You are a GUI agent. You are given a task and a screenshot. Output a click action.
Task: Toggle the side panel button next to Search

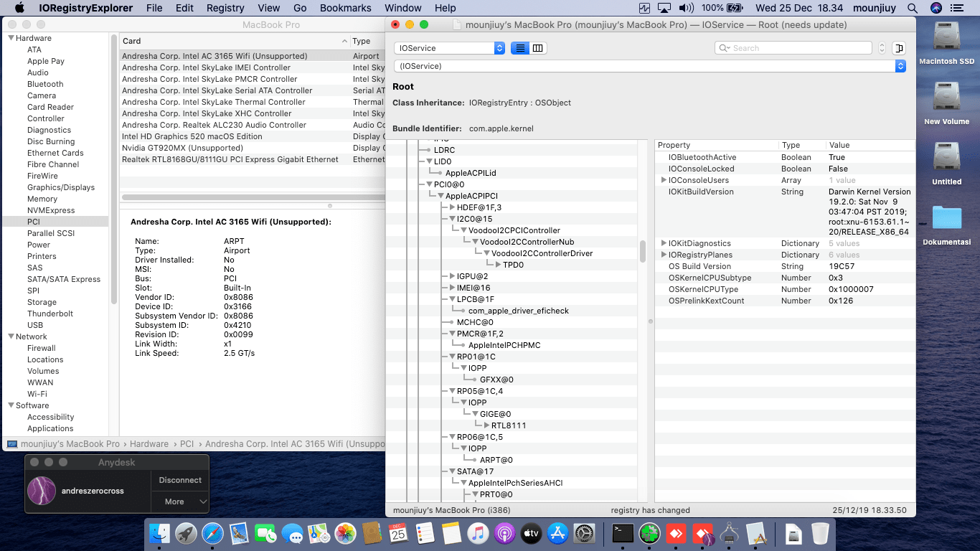point(900,48)
